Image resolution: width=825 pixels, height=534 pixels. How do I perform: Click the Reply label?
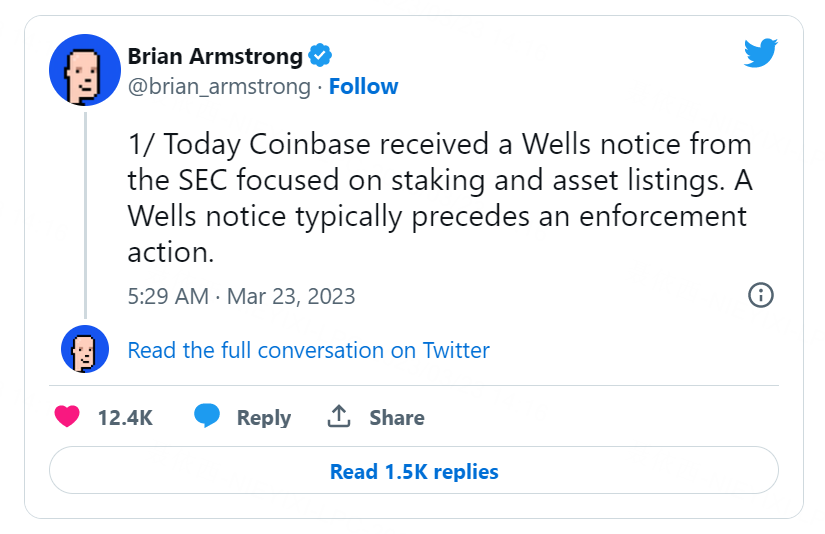(263, 418)
